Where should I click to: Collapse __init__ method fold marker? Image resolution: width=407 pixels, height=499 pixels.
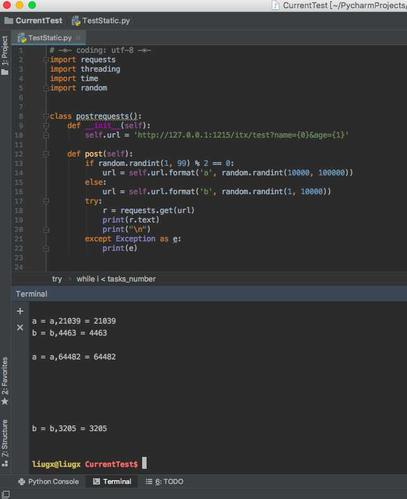point(46,126)
